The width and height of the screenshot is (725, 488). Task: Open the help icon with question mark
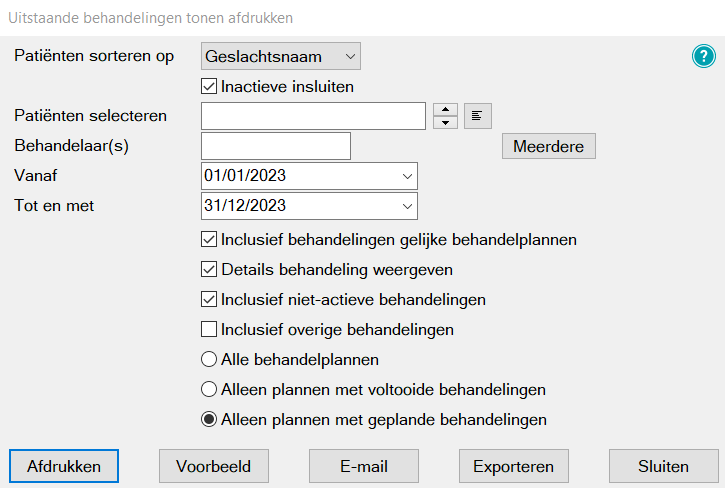(704, 56)
